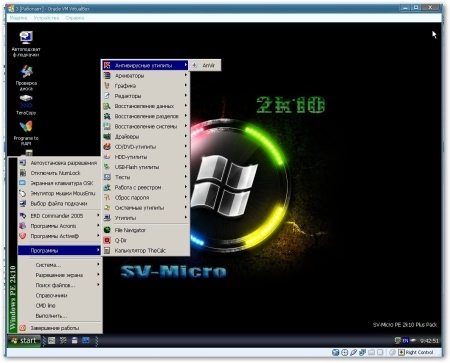Viewport: 450px width, 363px height.
Task: Expand the Тесты submenu arrow
Action: (x=186, y=177)
